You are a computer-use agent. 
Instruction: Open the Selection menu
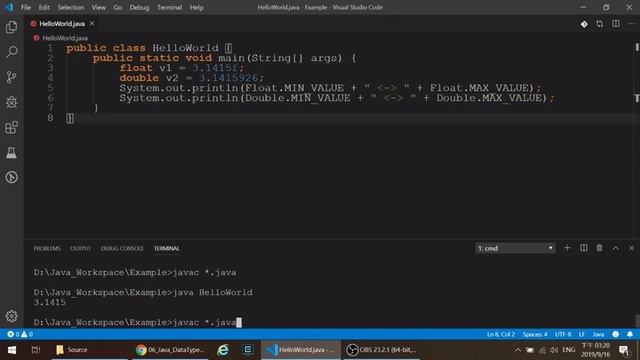coord(71,7)
